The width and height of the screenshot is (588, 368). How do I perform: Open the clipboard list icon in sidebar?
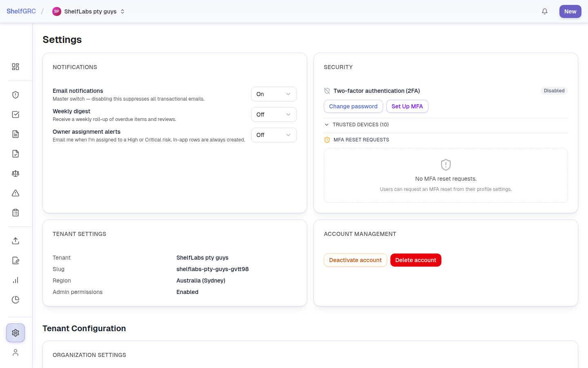(16, 213)
